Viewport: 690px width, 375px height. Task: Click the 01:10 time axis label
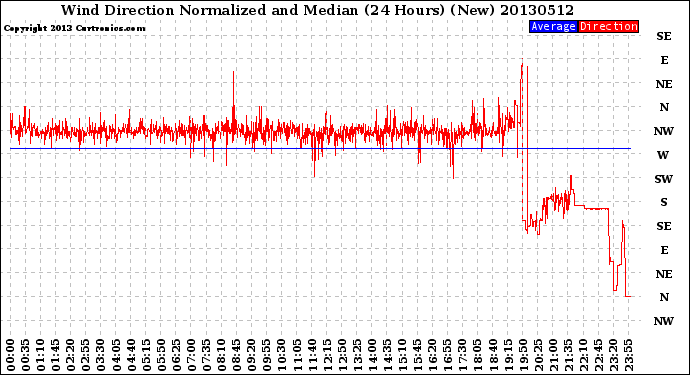(x=41, y=355)
